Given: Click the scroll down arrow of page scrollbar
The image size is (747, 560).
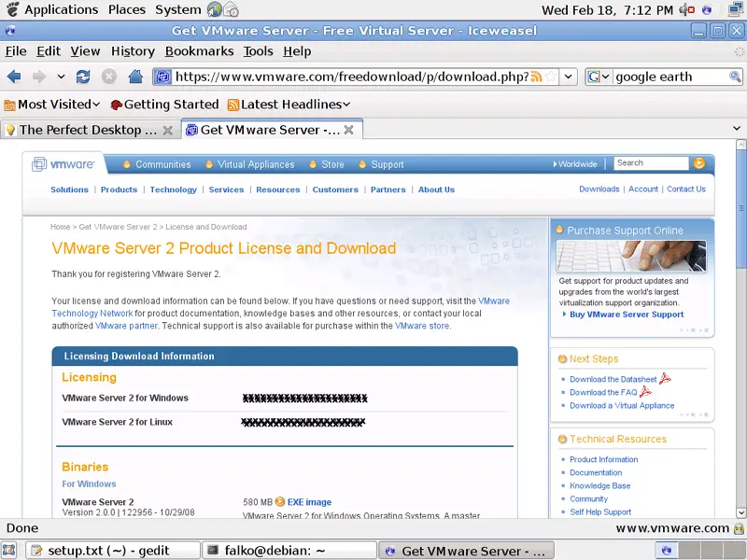Looking at the screenshot, I should [740, 512].
